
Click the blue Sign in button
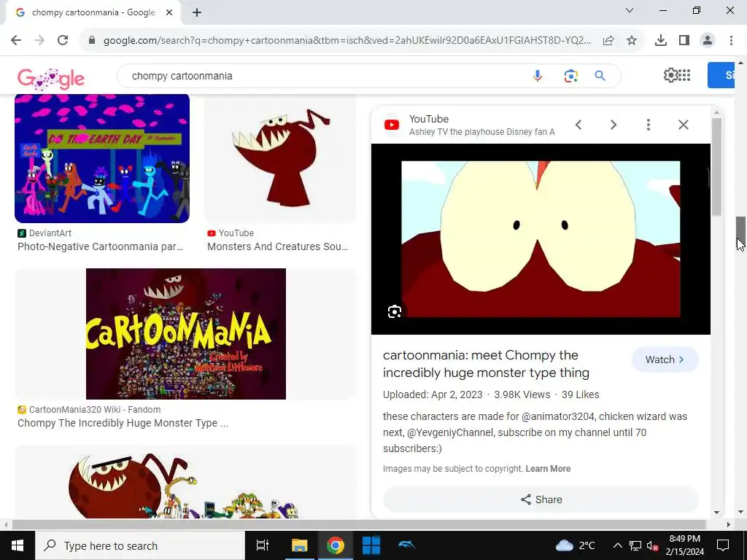[721, 75]
